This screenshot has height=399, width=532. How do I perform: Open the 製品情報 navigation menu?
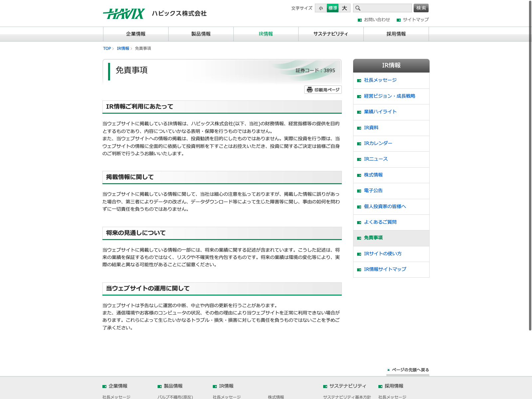tap(201, 34)
